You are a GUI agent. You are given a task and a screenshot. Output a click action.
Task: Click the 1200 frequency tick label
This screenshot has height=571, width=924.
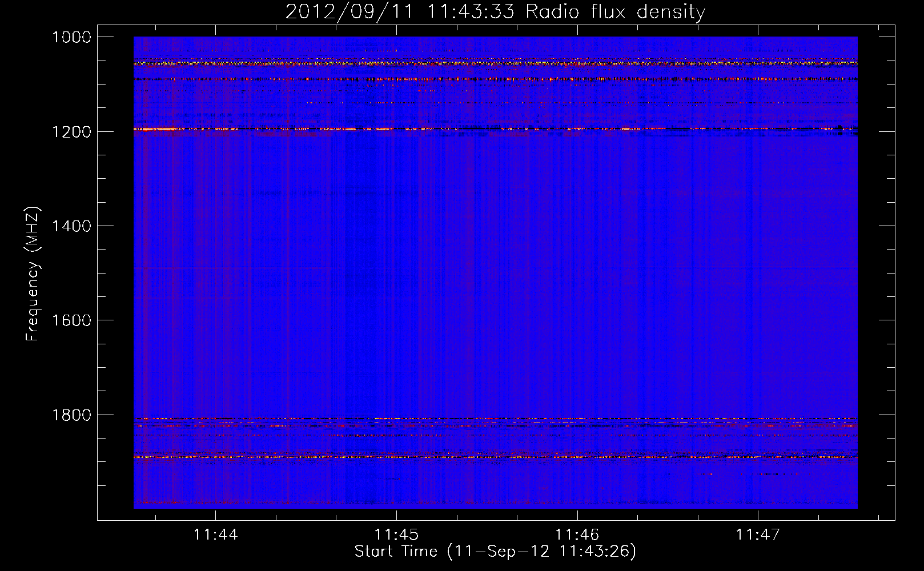71,132
